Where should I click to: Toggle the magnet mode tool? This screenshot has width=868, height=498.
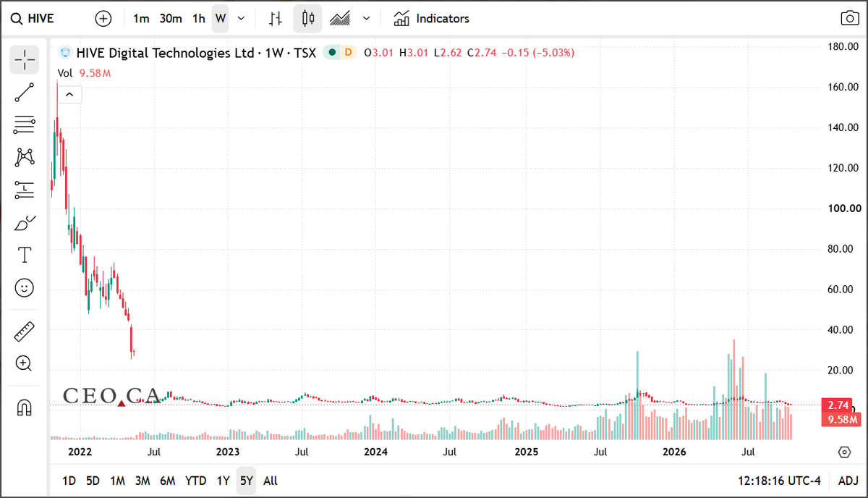point(25,408)
